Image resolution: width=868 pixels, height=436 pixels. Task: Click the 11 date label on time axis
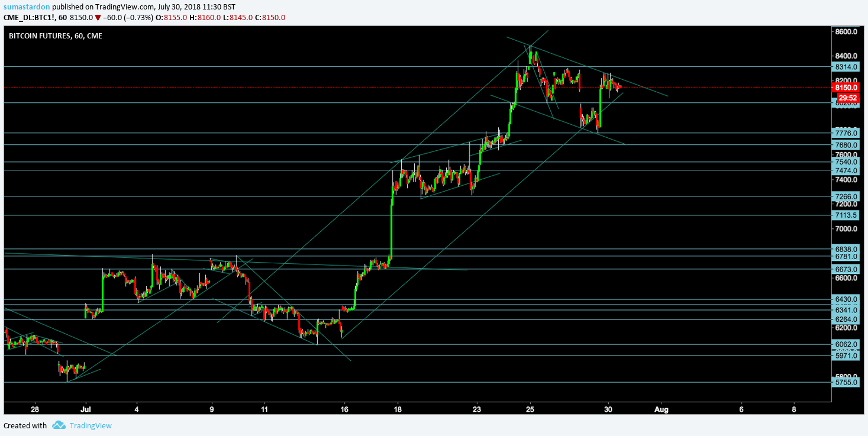tap(264, 409)
